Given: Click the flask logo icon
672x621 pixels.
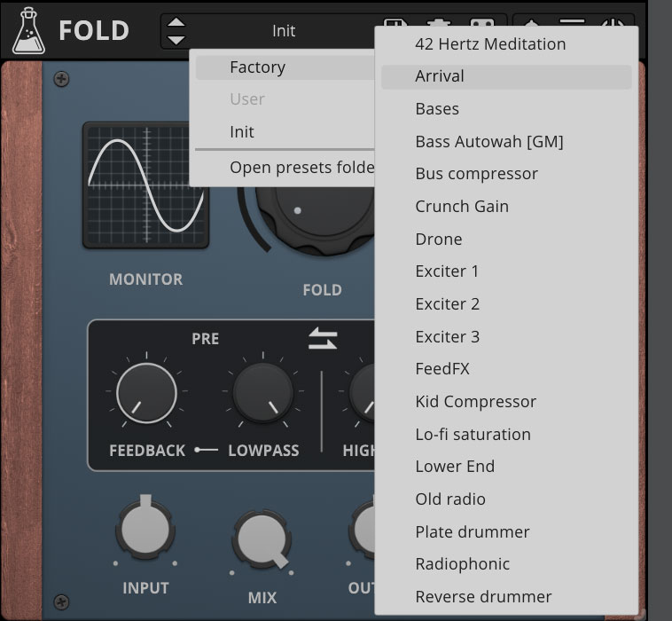Looking at the screenshot, I should pos(29,30).
